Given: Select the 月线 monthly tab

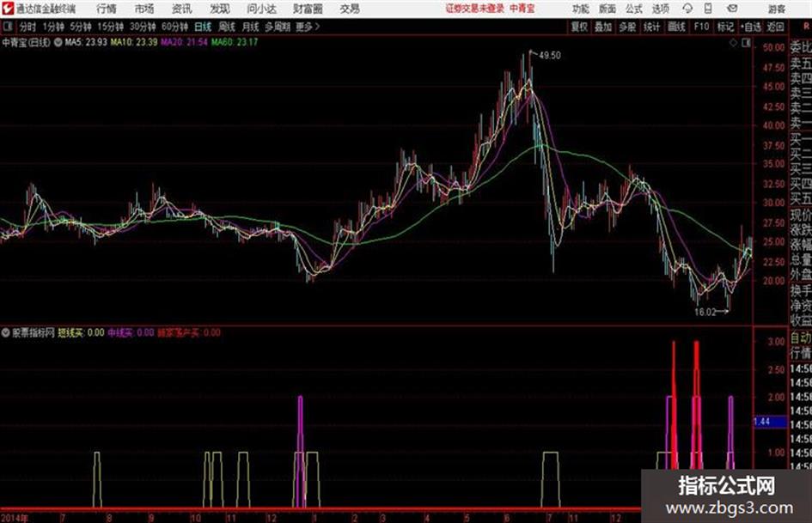Looking at the screenshot, I should [x=251, y=27].
